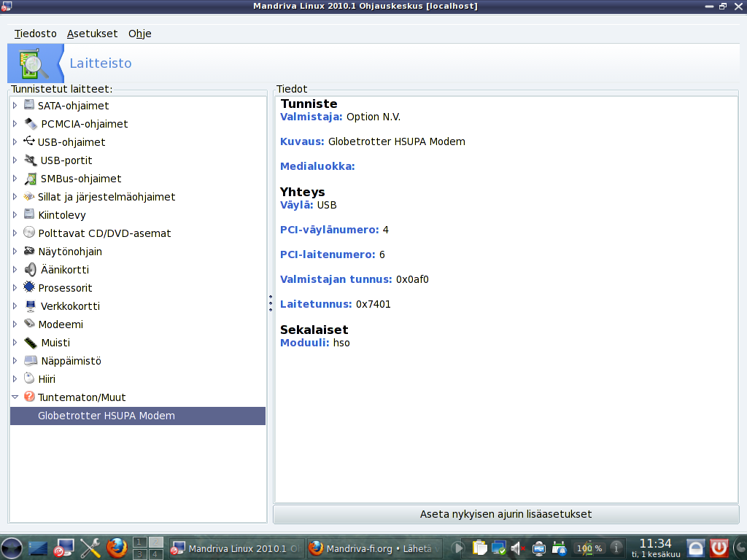Click the pane divider handle between panels
The height and width of the screenshot is (560, 747).
coord(271,303)
